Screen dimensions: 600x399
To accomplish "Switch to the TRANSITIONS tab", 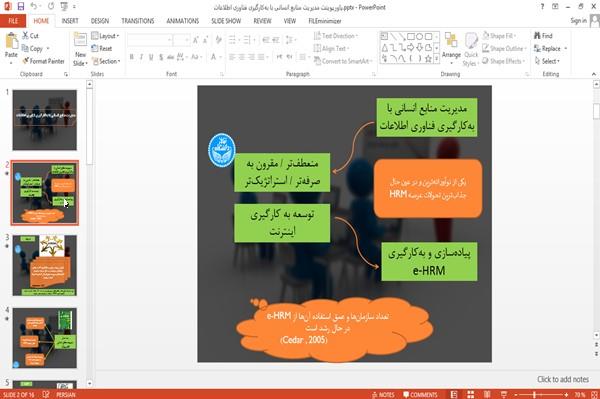I will tap(138, 21).
